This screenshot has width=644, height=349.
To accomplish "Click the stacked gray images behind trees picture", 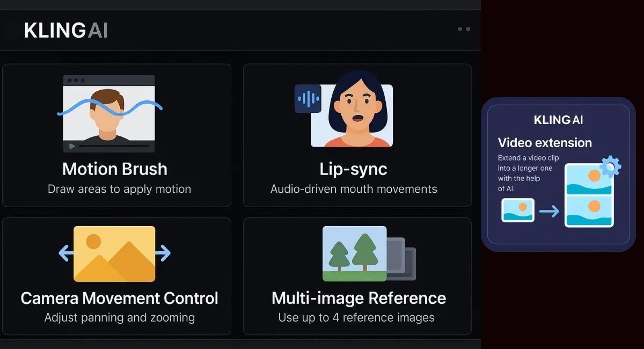I will pos(401,259).
